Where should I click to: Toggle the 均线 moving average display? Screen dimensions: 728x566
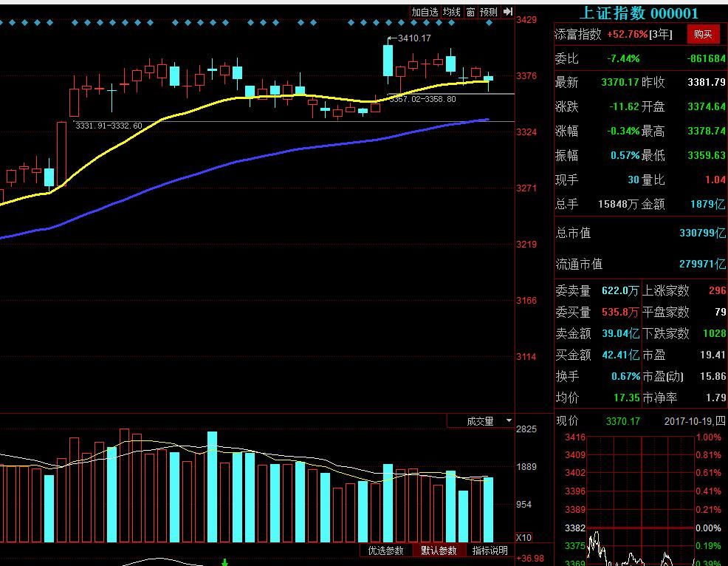(x=451, y=12)
